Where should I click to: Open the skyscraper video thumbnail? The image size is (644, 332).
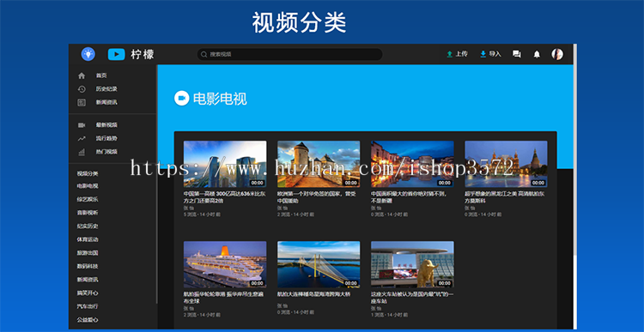pos(225,164)
